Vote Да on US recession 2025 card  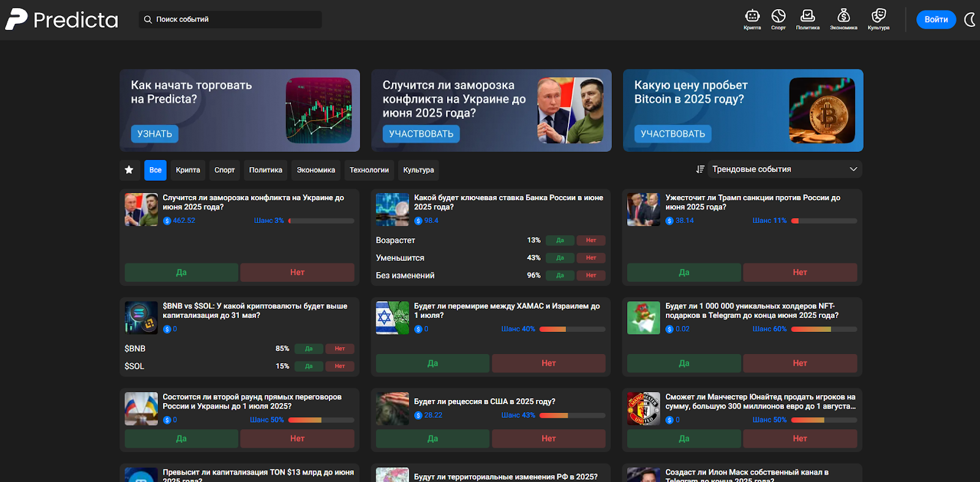433,439
